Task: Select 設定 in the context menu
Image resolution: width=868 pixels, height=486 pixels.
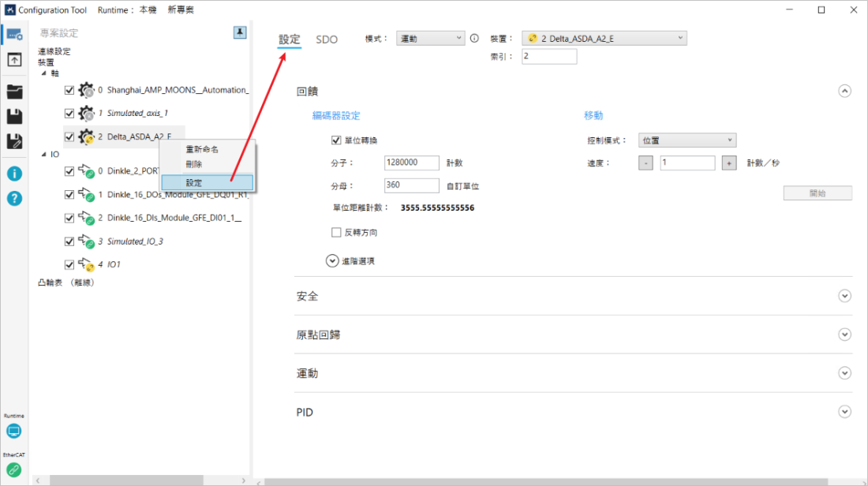Action: point(207,182)
